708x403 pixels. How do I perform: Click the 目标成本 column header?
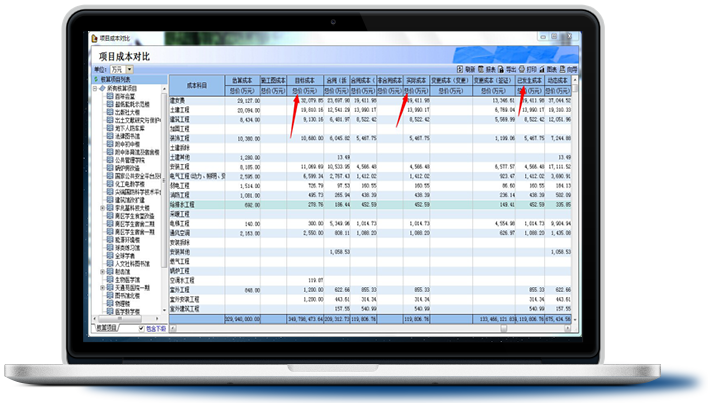306,79
